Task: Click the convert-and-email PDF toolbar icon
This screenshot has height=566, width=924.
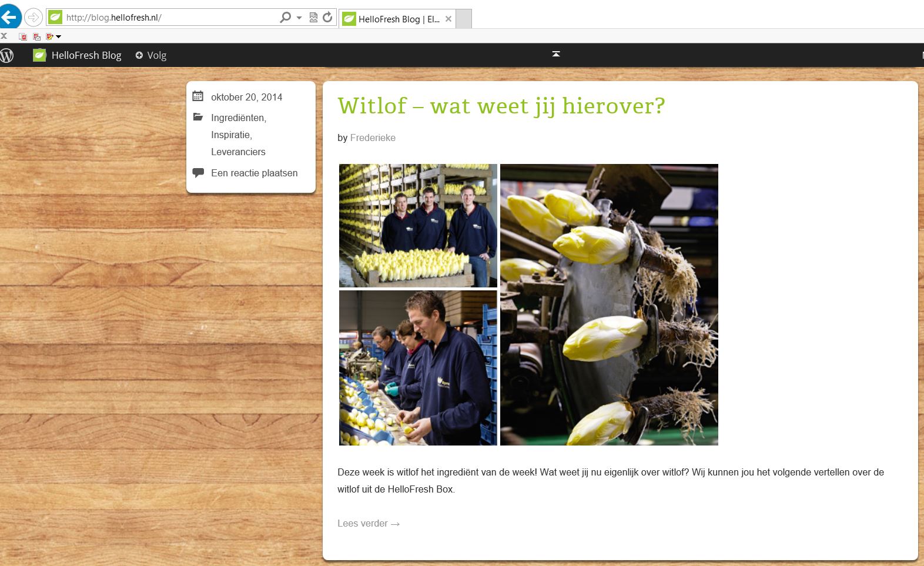Action: pyautogui.click(x=36, y=36)
